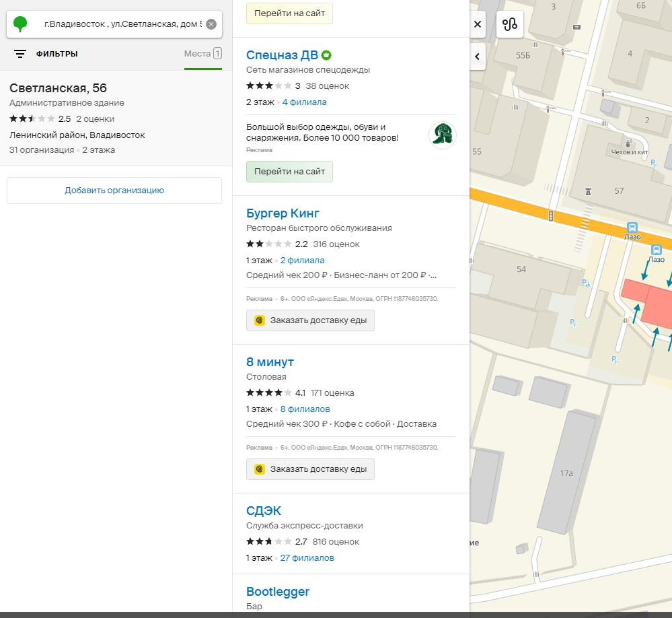Clear the search field with the X icon

(211, 24)
